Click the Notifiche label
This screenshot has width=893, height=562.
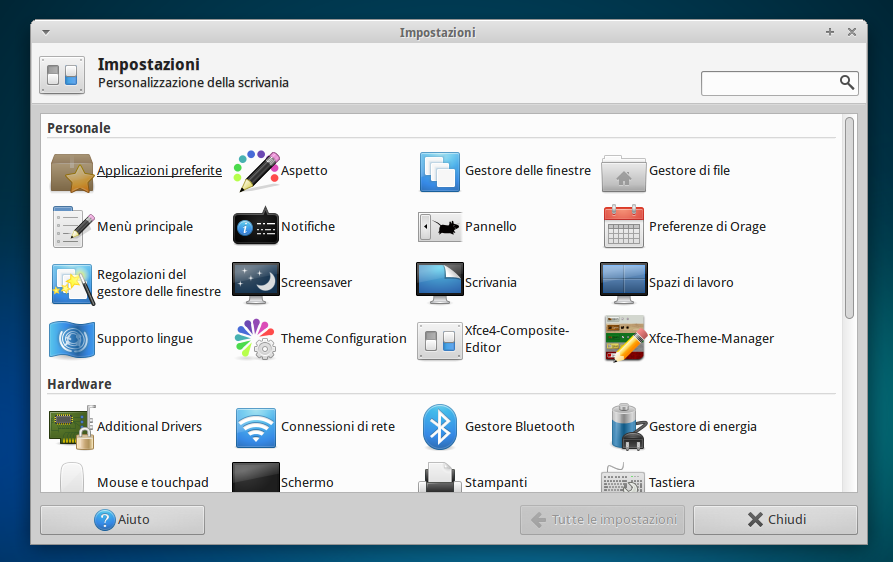308,226
